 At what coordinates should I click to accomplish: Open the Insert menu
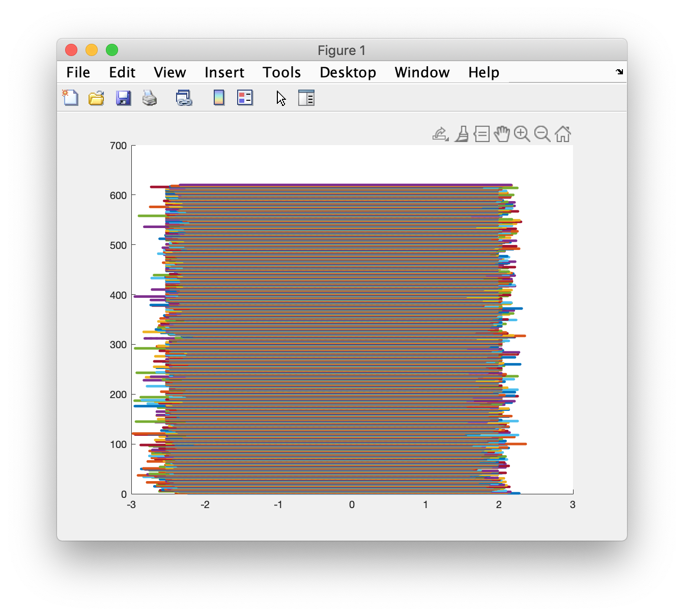[x=224, y=72]
